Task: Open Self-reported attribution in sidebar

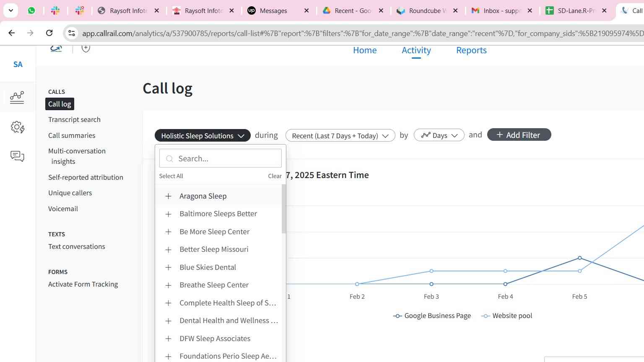Action: [86, 177]
